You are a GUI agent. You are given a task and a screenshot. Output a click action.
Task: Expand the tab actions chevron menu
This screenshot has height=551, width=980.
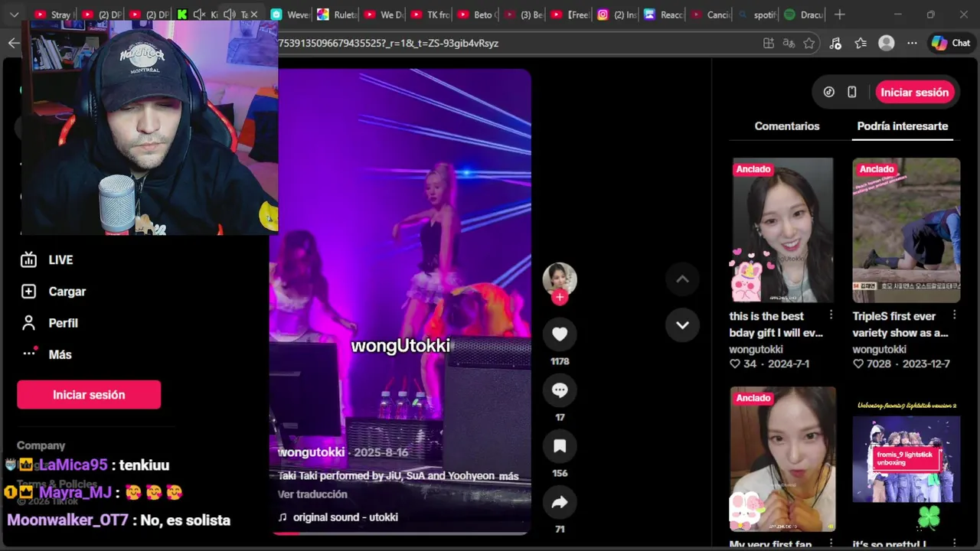[14, 15]
